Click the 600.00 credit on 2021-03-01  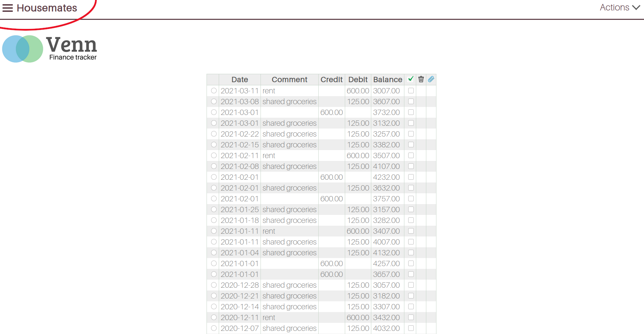[x=331, y=112]
